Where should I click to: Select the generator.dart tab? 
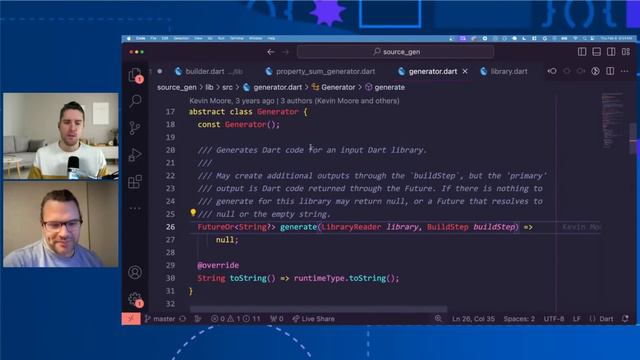click(x=433, y=71)
